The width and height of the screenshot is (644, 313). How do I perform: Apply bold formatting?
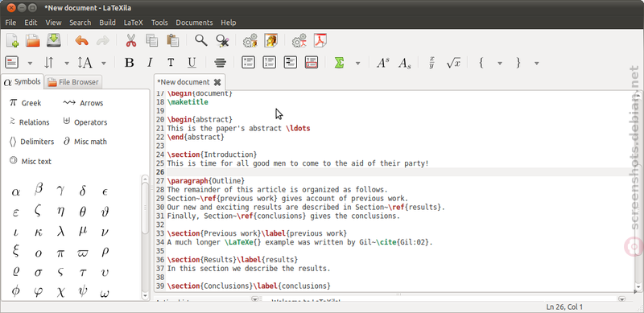pyautogui.click(x=130, y=63)
